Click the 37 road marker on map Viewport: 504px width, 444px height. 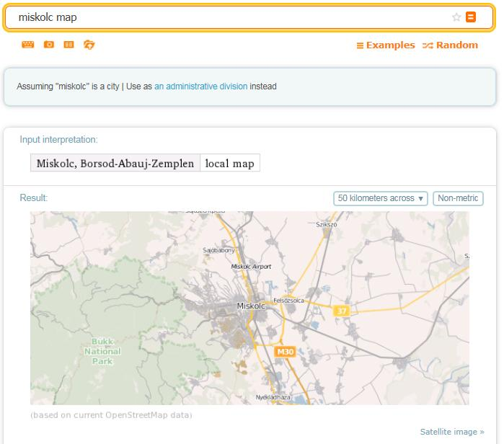[341, 311]
